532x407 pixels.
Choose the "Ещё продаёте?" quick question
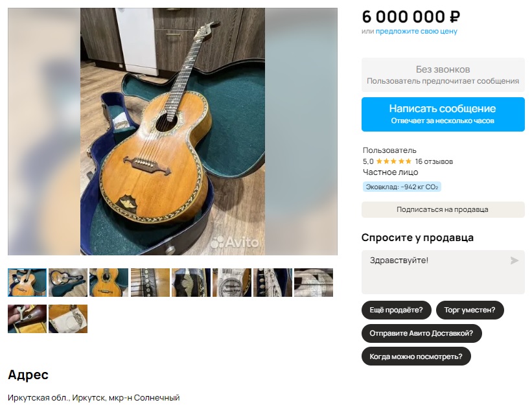pyautogui.click(x=397, y=310)
